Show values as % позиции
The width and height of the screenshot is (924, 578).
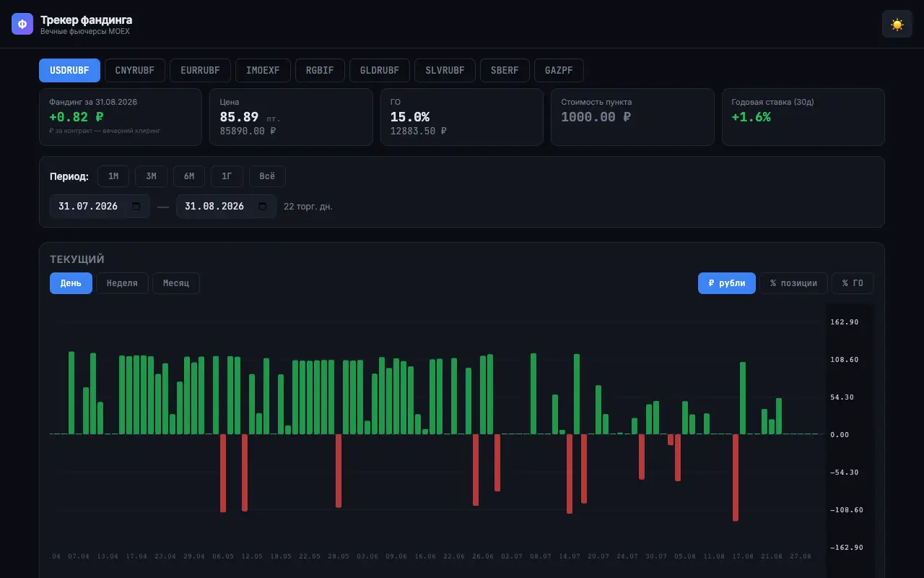coord(793,283)
